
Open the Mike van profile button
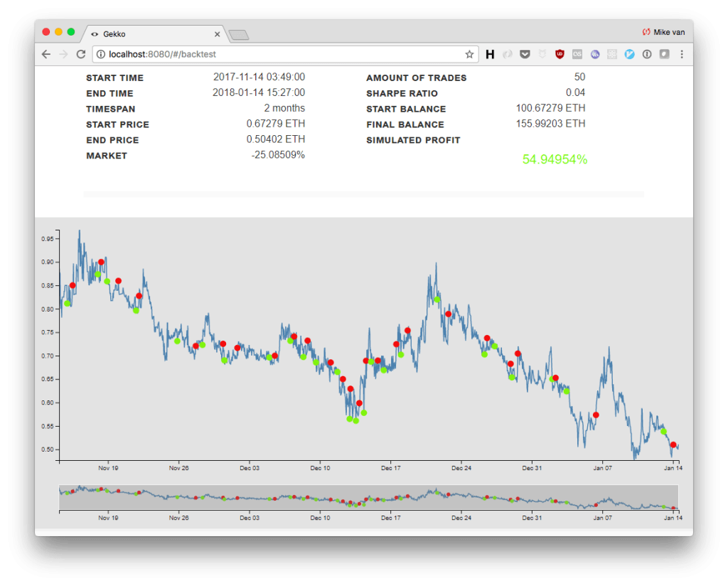(x=663, y=32)
